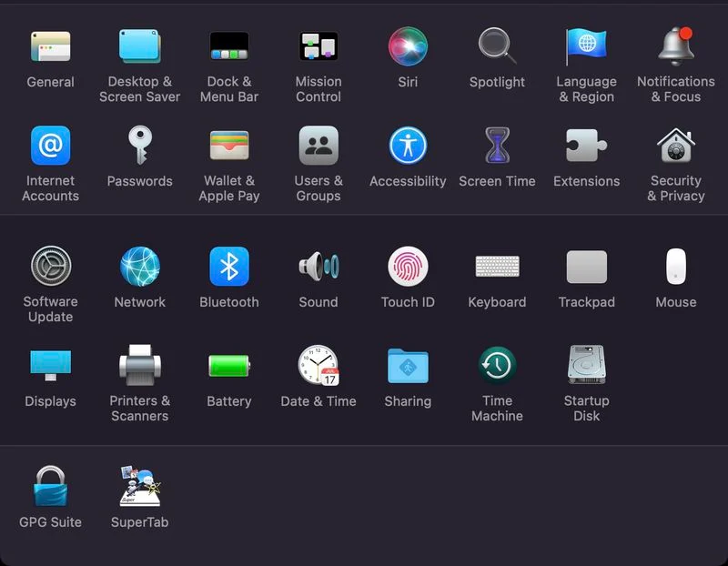Open Mission Control settings
The height and width of the screenshot is (566, 728).
(x=318, y=46)
